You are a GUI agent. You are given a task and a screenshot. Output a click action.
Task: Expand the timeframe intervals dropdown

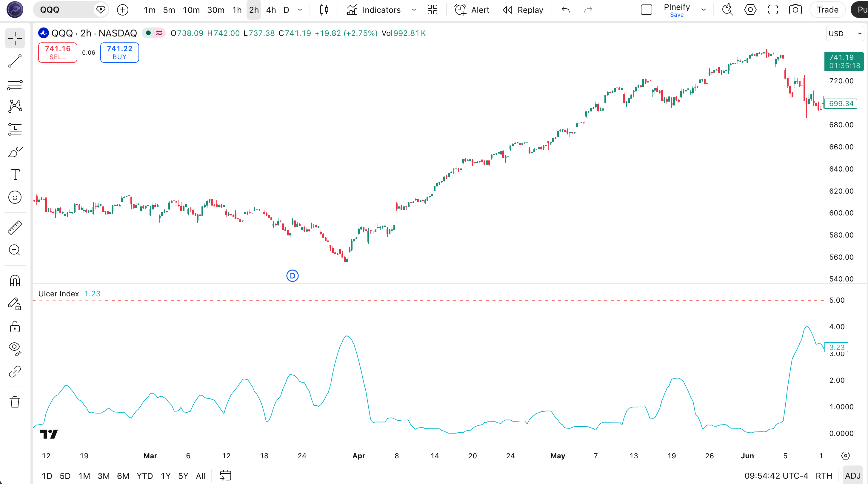click(300, 10)
